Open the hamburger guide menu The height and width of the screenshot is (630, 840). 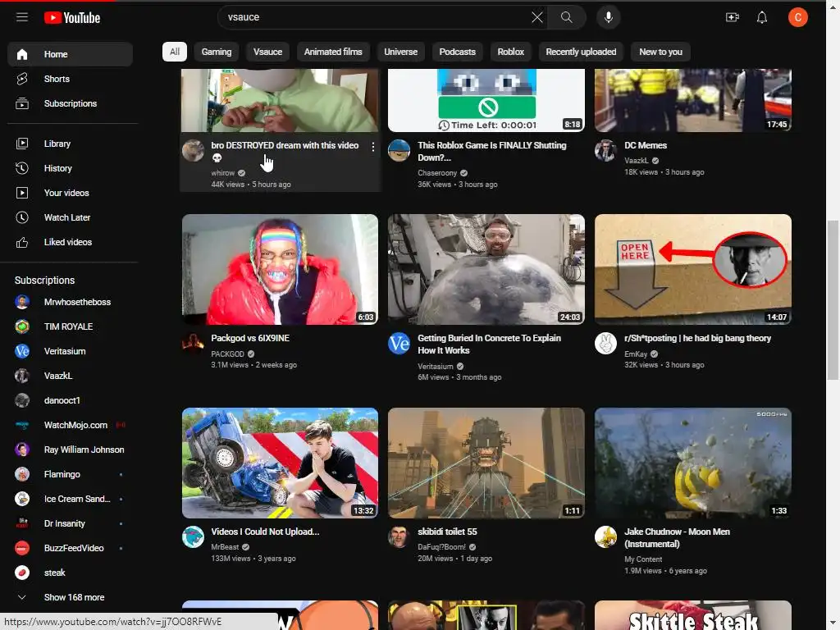[22, 17]
